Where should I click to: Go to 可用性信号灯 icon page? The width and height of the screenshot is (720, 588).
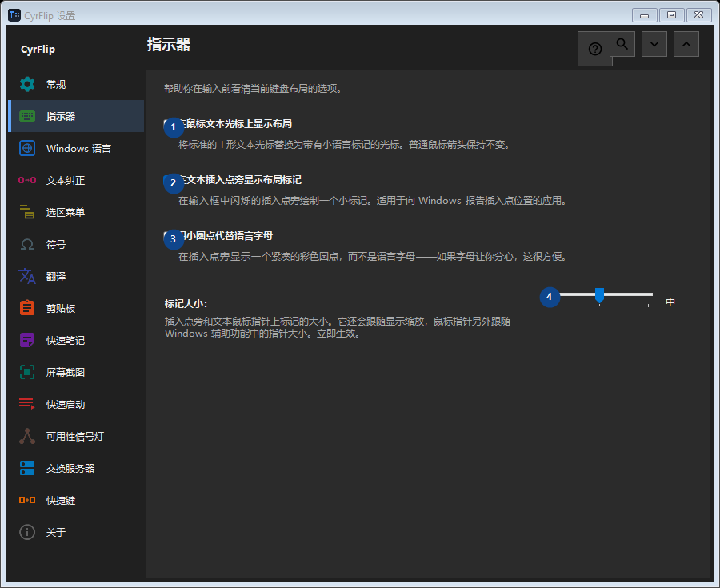tap(27, 436)
